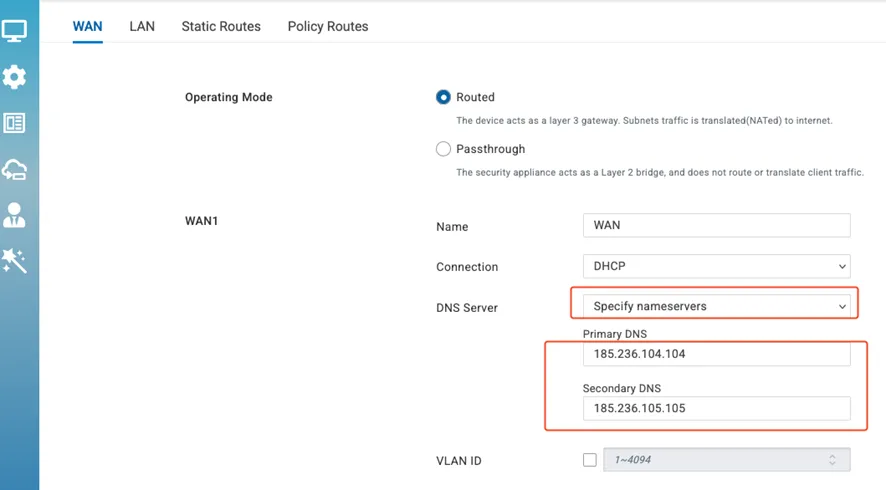Click the Secondary DNS label

point(622,388)
